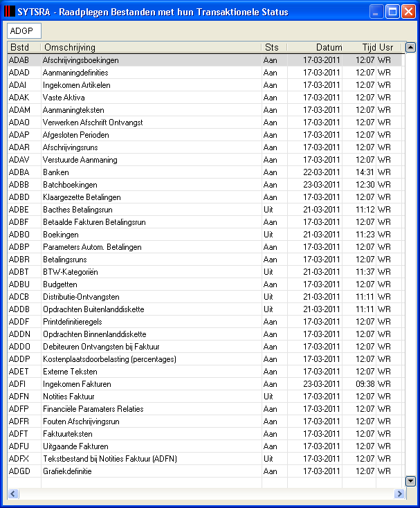Image resolution: width=420 pixels, height=508 pixels.
Task: Select the Betalingsruns row
Action: pyautogui.click(x=205, y=260)
